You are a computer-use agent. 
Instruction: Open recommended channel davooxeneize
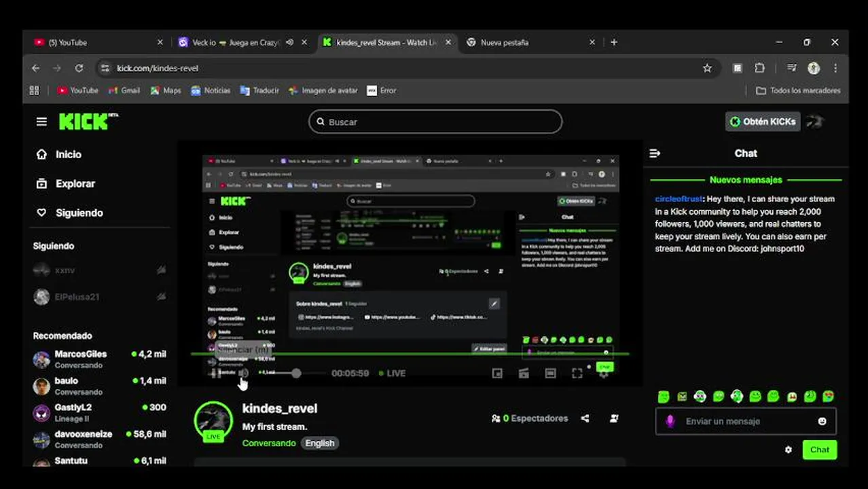[x=100, y=439]
